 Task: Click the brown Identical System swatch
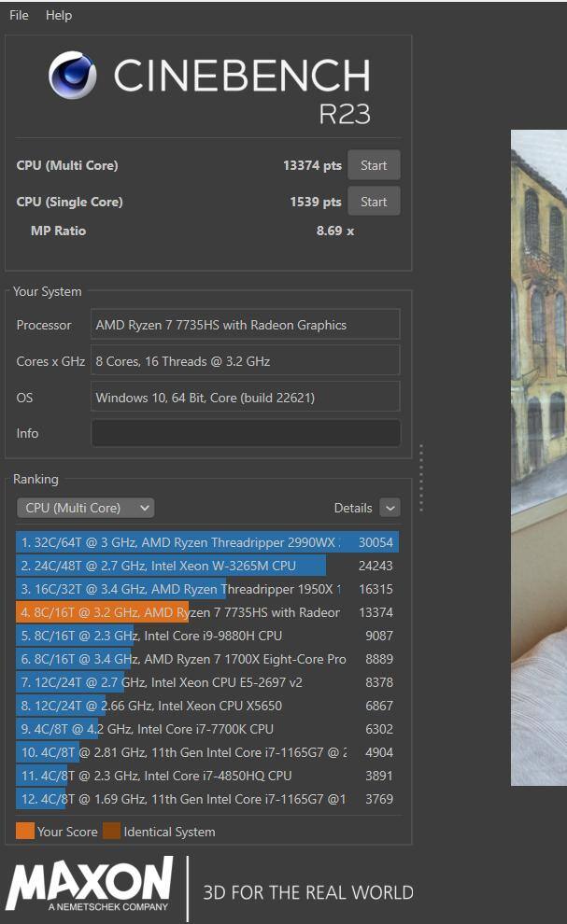[x=111, y=832]
